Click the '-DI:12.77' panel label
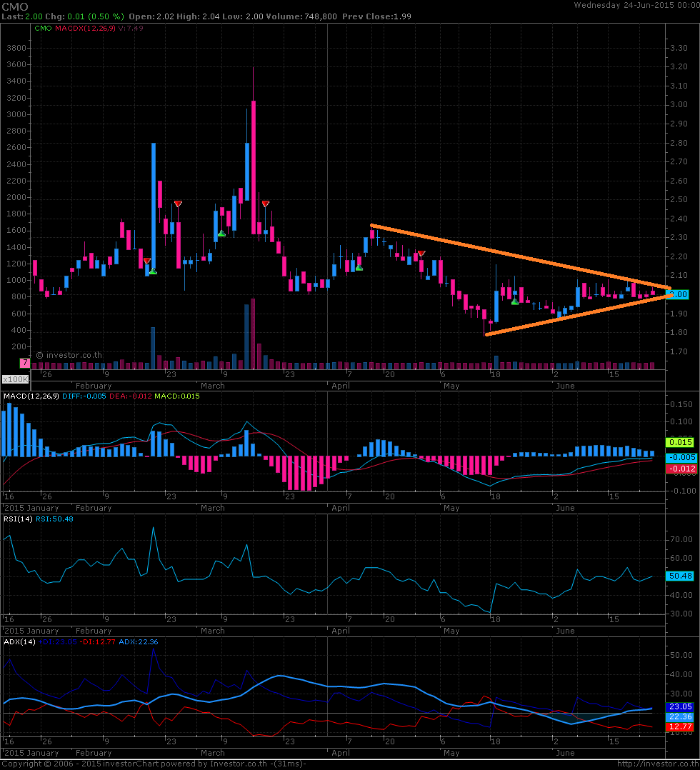The image size is (700, 770). (x=98, y=641)
